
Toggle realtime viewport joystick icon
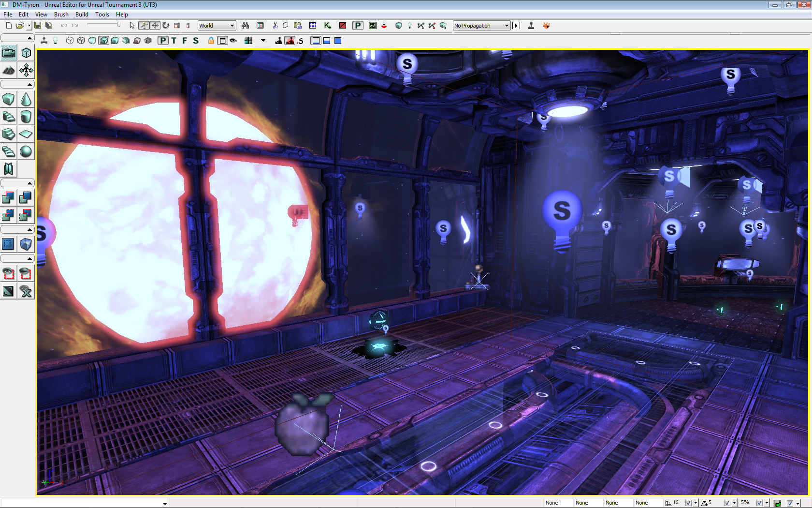(x=44, y=41)
